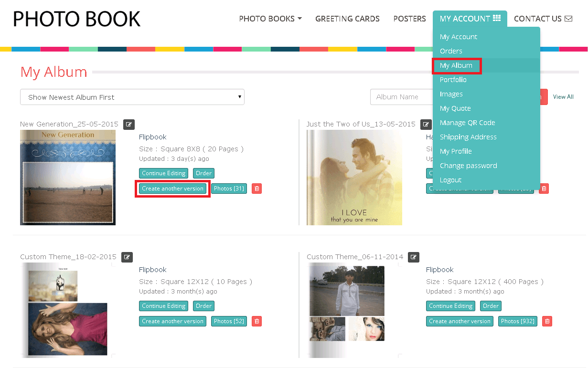Choose Manage QR Code in account menu
Screen dimensions: 588x368
(467, 123)
